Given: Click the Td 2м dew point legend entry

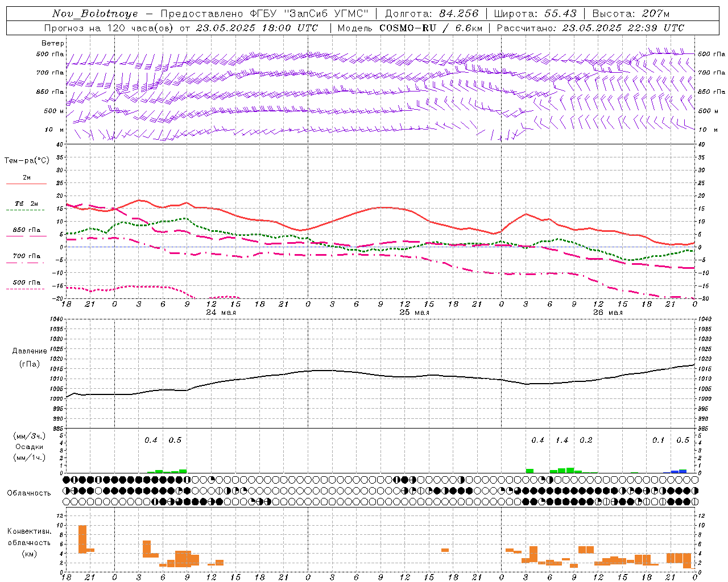Looking at the screenshot, I should (x=27, y=206).
